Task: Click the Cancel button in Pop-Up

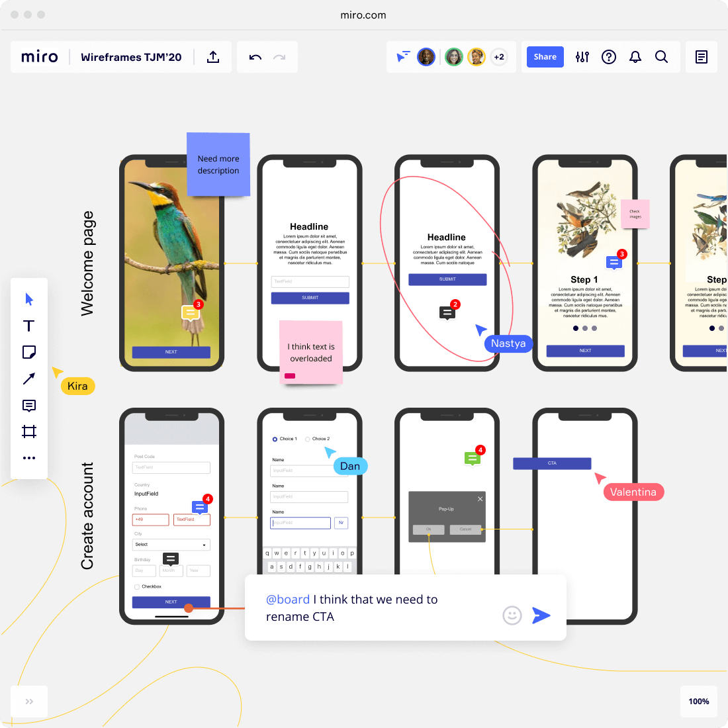Action: pyautogui.click(x=465, y=529)
